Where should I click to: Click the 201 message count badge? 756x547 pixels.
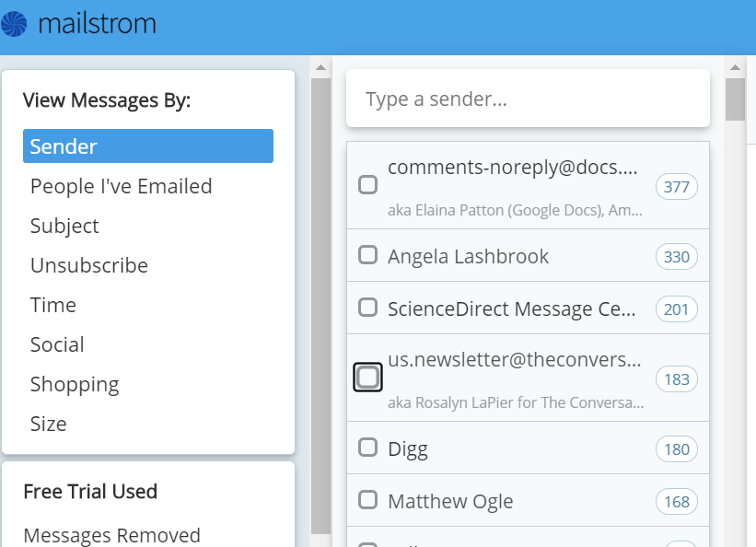coord(677,309)
